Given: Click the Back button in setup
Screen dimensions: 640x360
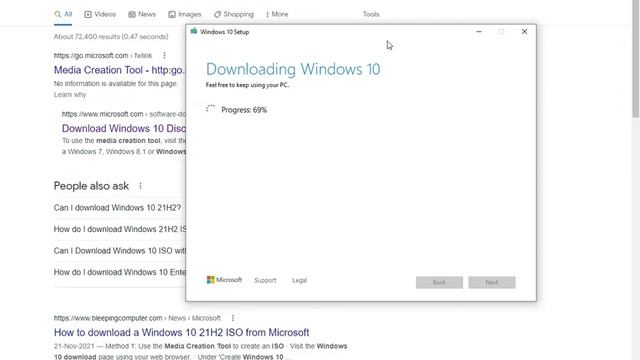Looking at the screenshot, I should click(439, 282).
